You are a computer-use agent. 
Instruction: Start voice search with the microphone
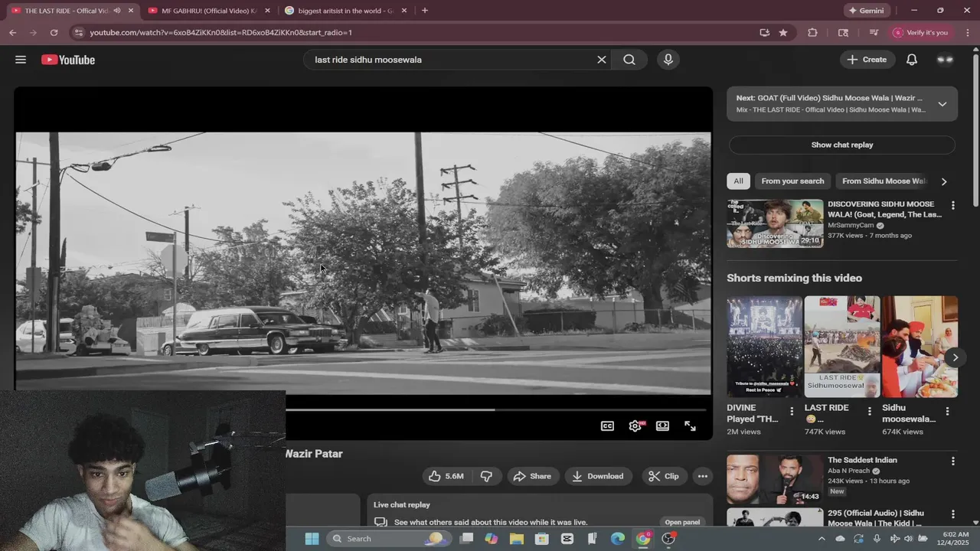pos(668,60)
